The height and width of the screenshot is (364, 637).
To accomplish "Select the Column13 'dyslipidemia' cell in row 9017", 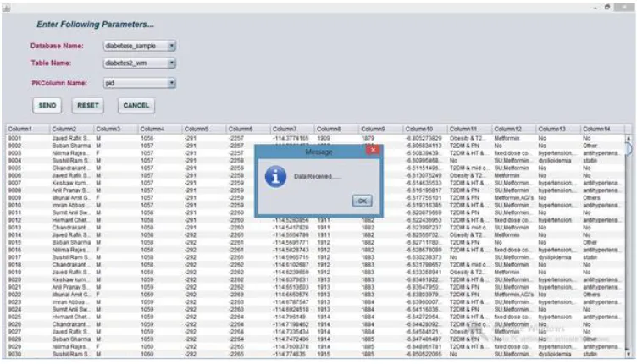I will tap(558, 257).
